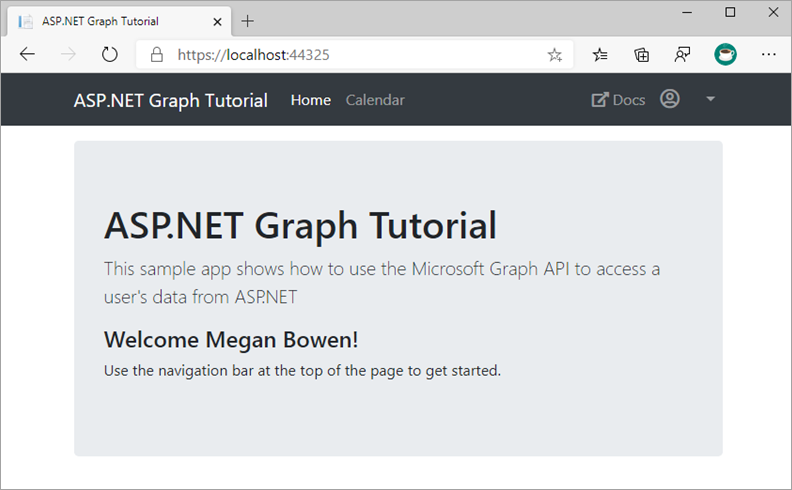The image size is (792, 490).
Task: Click the Welcome Megan Bowen! heading
Action: (x=231, y=340)
